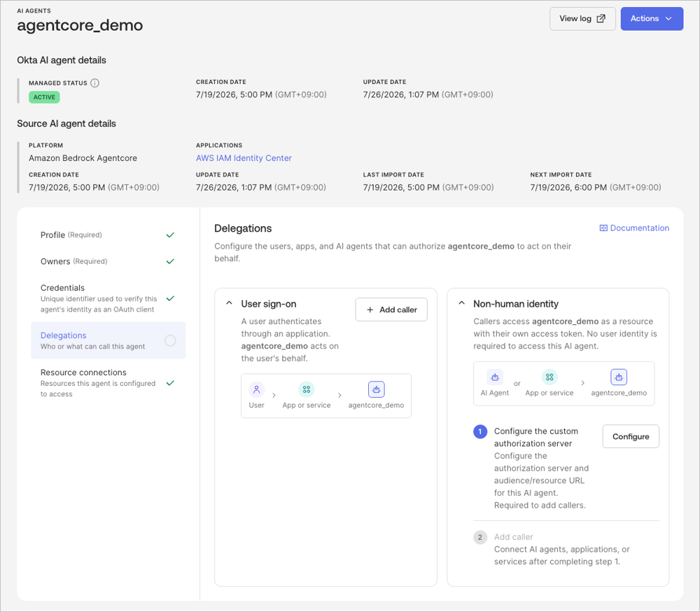Image resolution: width=700 pixels, height=612 pixels.
Task: Open the Actions dropdown menu
Action: click(652, 19)
